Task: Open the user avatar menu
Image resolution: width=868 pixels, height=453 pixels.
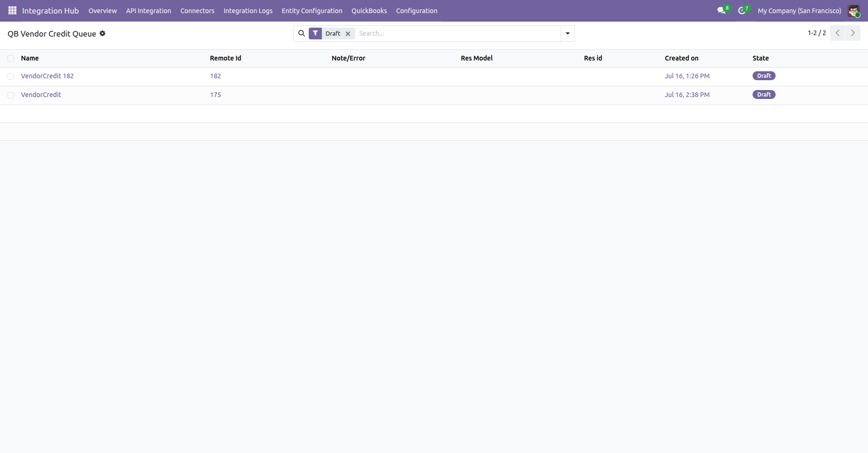Action: click(853, 11)
